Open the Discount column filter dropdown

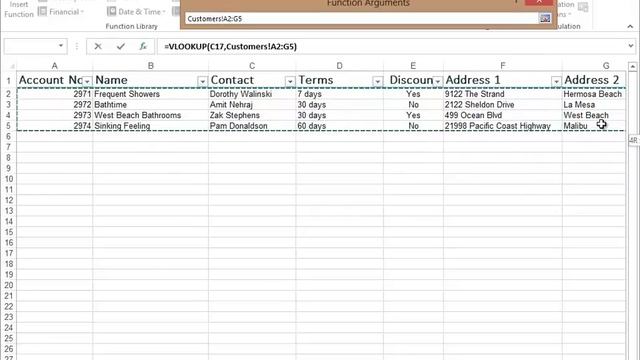[438, 81]
